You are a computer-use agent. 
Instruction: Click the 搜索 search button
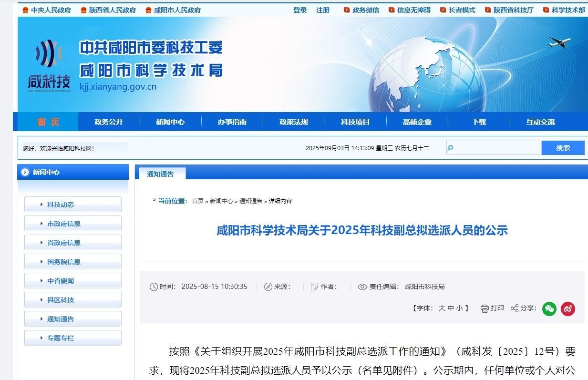pos(563,148)
